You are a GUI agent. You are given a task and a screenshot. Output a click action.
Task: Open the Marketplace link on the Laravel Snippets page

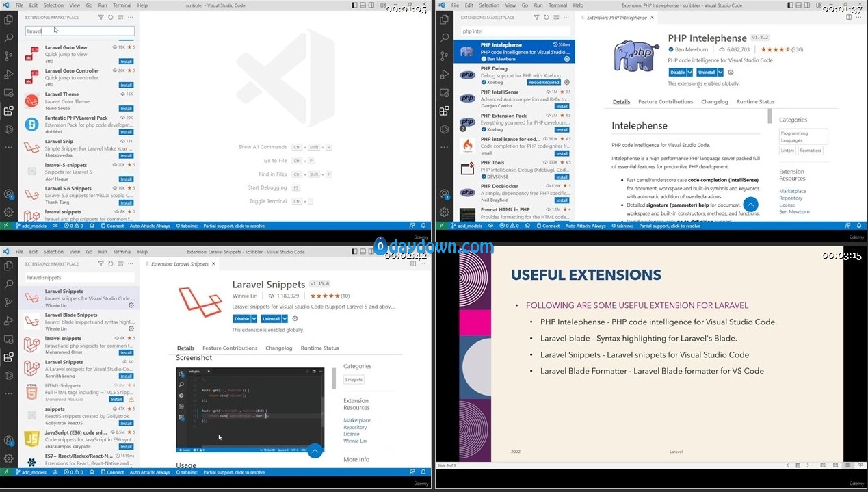click(357, 420)
